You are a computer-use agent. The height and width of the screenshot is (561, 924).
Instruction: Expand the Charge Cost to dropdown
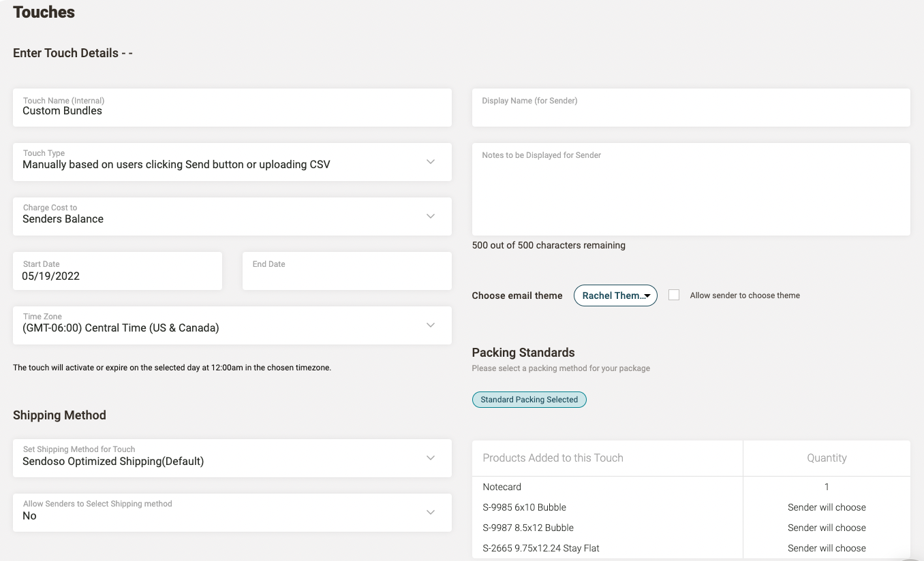(x=430, y=217)
